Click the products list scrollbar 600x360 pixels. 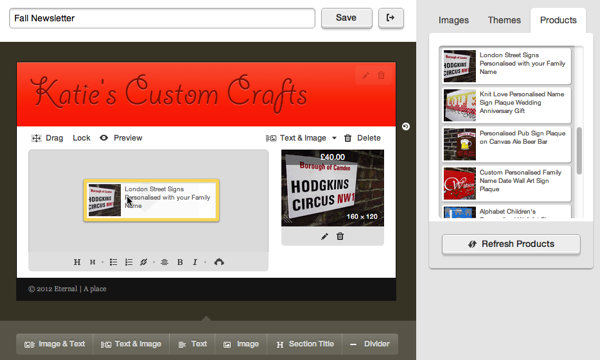click(x=579, y=151)
